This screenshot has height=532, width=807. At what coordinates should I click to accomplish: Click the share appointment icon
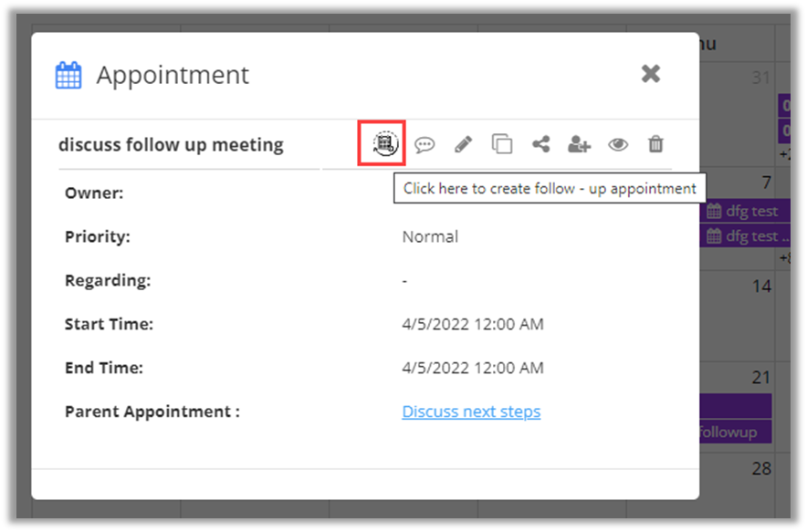[x=540, y=144]
